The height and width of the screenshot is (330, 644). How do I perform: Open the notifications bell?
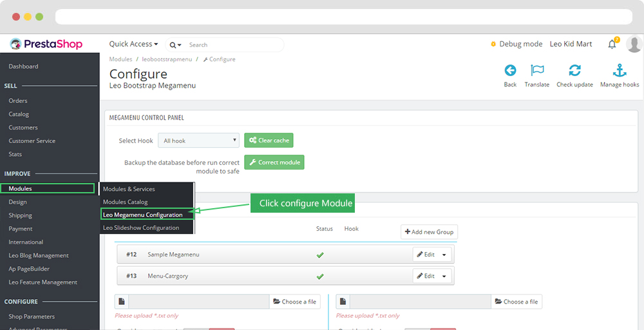tap(612, 44)
